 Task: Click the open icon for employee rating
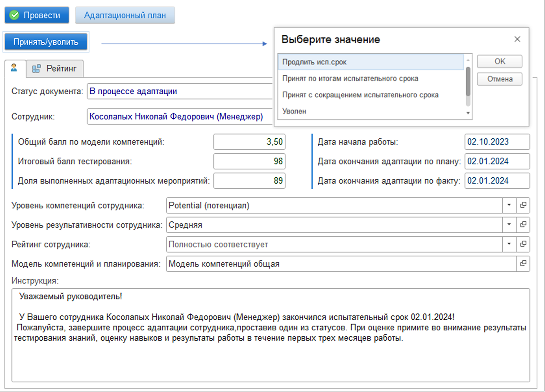[x=523, y=244]
